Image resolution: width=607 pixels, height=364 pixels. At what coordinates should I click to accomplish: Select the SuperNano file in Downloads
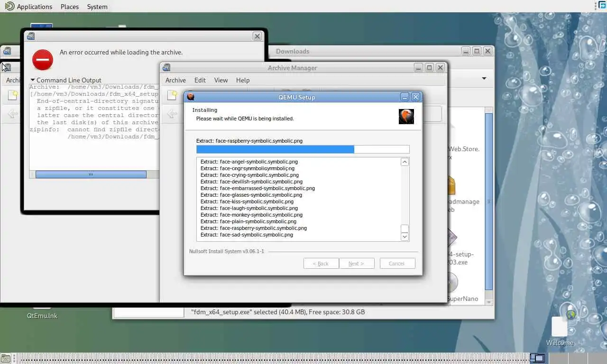(x=462, y=299)
